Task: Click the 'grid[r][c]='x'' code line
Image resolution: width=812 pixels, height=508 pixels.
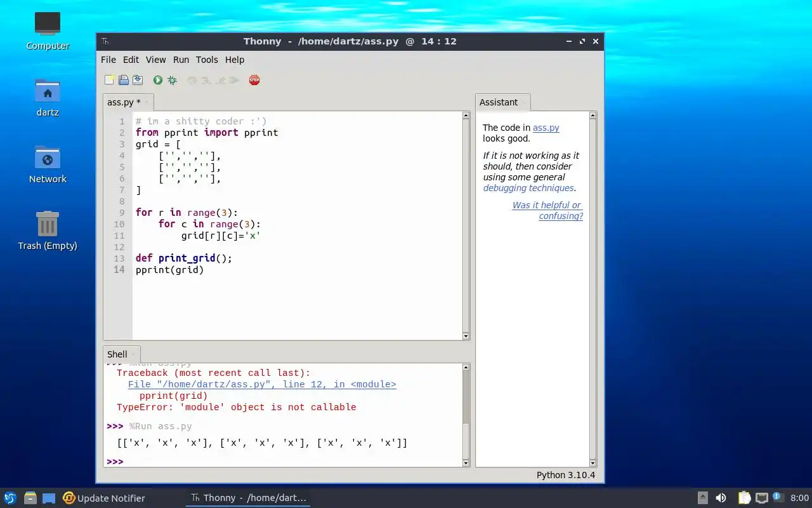Action: (x=221, y=236)
